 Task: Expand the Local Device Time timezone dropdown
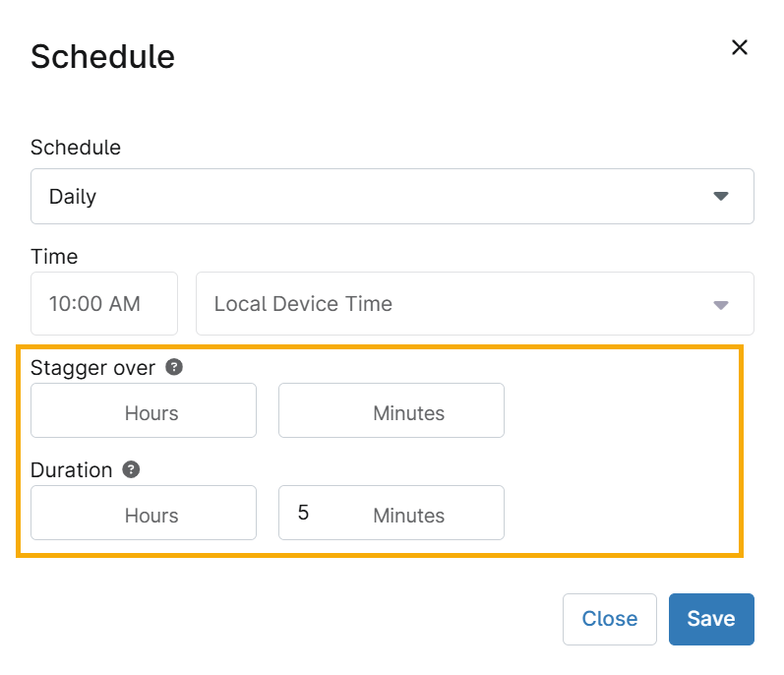[474, 304]
